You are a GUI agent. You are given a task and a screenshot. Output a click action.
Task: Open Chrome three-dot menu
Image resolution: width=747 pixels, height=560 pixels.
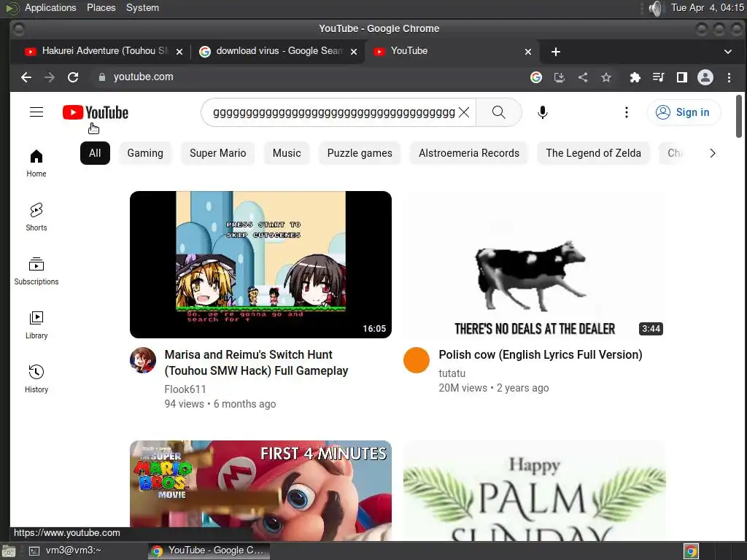coord(729,77)
